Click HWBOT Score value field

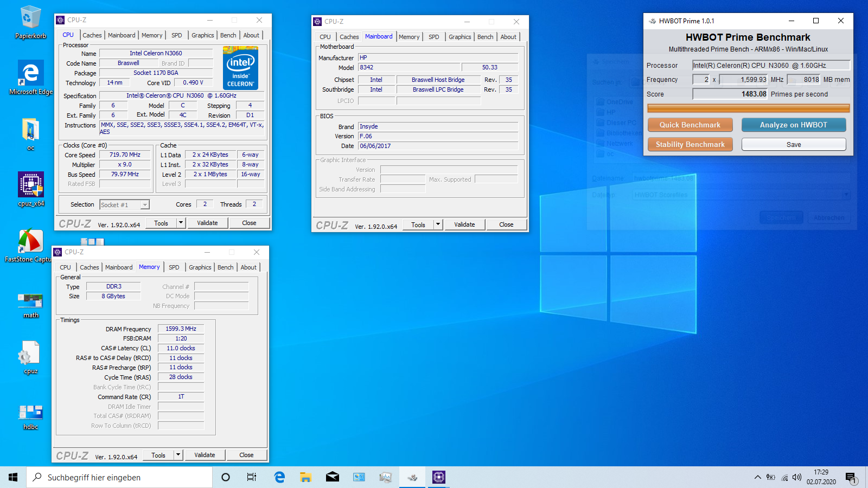(730, 94)
